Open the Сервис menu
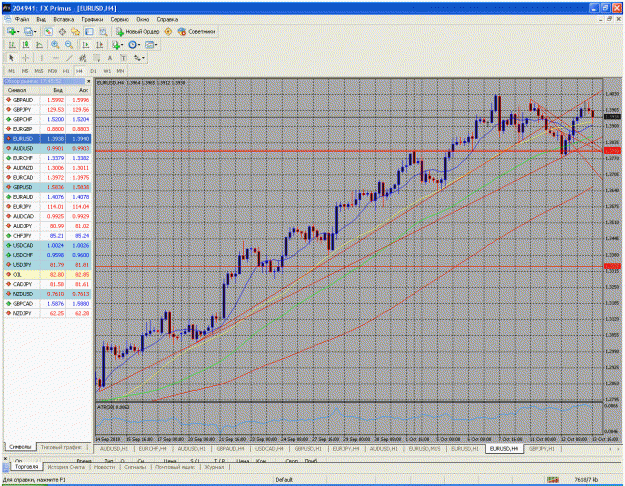Image resolution: width=625 pixels, height=486 pixels. click(120, 19)
